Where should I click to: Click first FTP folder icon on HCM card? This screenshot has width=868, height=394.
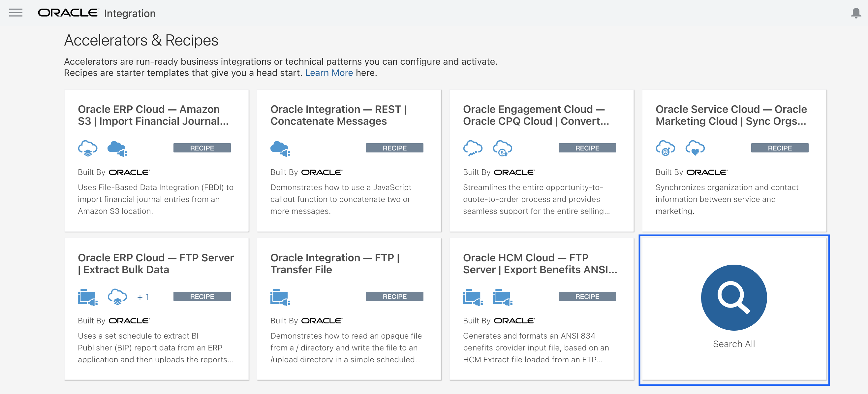pos(472,297)
